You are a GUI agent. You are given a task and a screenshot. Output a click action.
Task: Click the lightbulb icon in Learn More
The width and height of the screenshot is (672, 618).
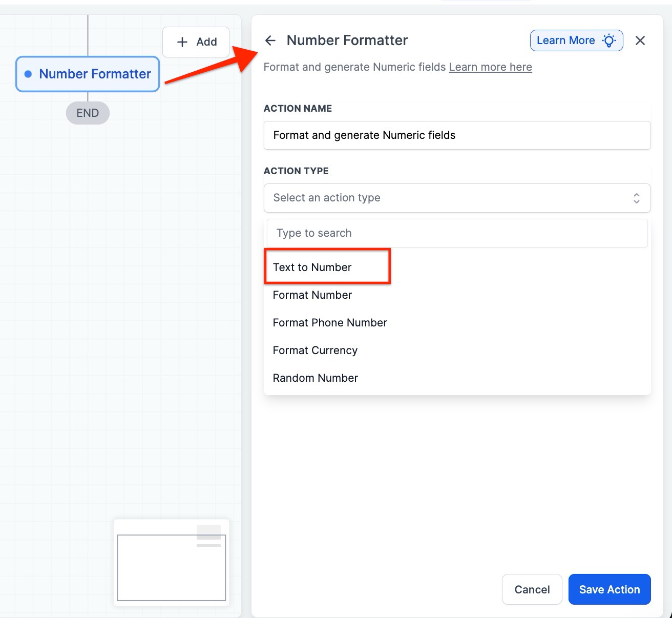click(608, 41)
